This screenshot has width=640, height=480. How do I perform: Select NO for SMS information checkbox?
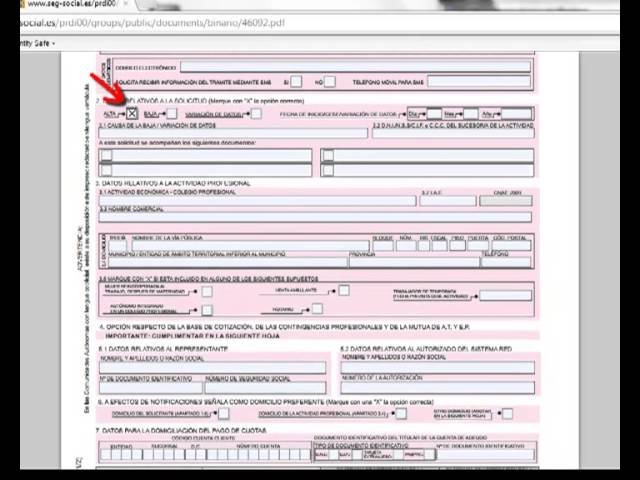click(x=331, y=82)
